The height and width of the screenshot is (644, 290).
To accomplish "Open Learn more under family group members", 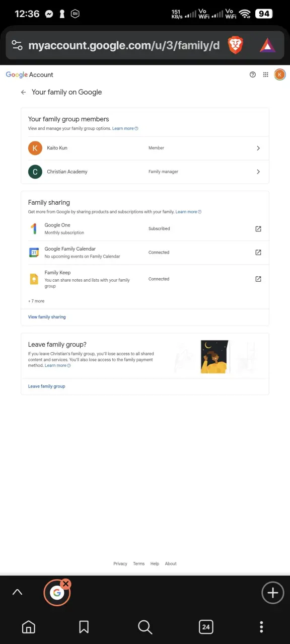I will pos(125,128).
